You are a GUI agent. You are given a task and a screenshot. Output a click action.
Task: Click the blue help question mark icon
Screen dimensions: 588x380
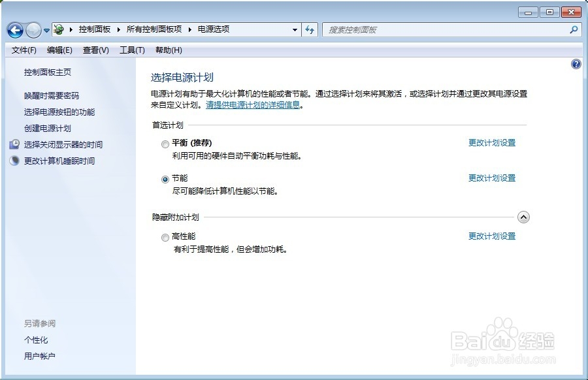coord(576,63)
